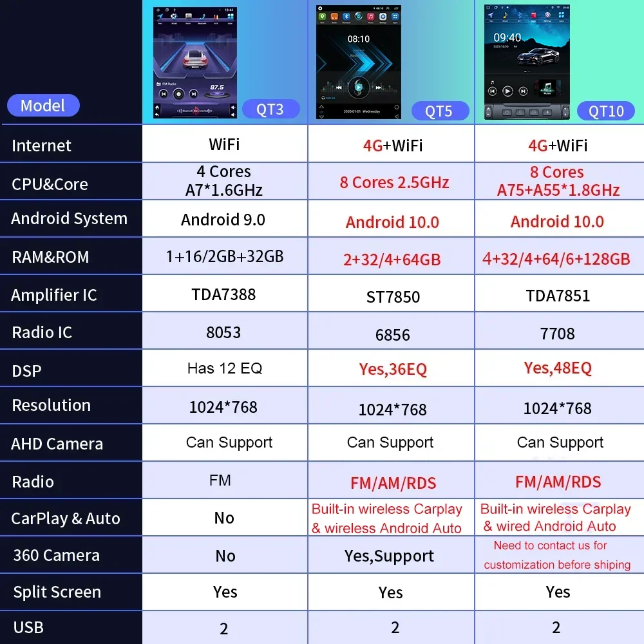
Task: Tap the previous track icon on QT10 screen
Action: (493, 91)
